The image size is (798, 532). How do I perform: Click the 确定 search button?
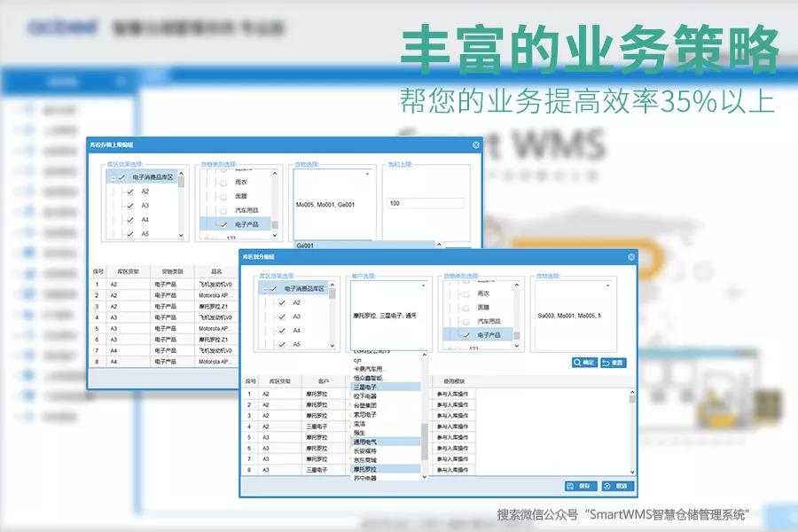[584, 363]
